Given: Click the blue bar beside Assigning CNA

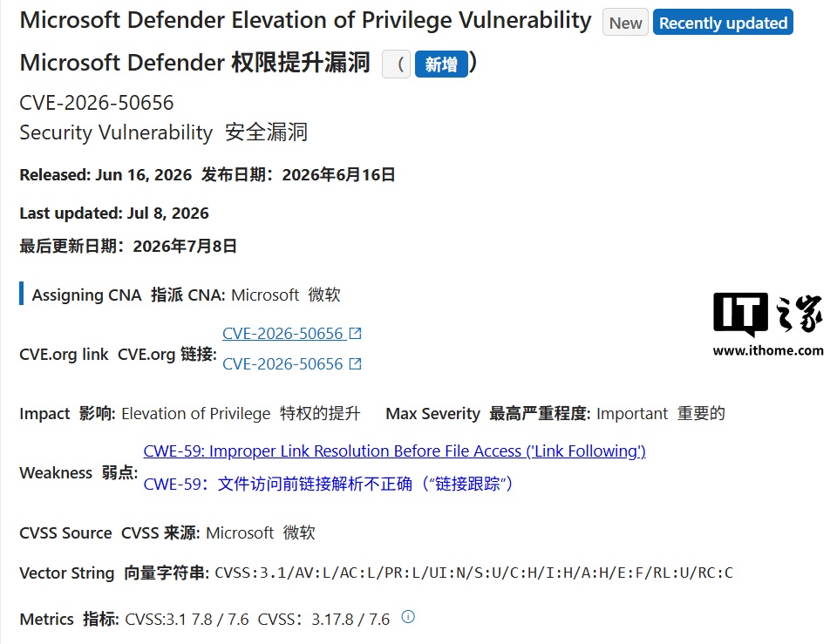Looking at the screenshot, I should [x=21, y=294].
